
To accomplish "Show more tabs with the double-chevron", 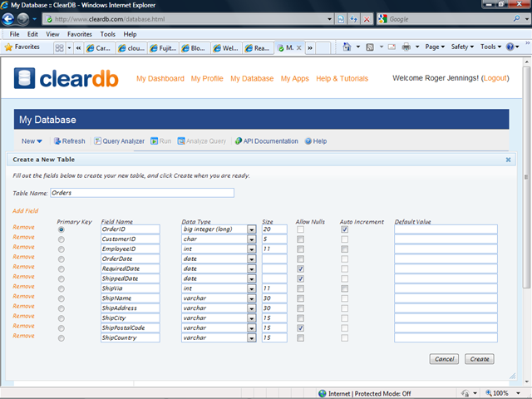I will [x=310, y=48].
